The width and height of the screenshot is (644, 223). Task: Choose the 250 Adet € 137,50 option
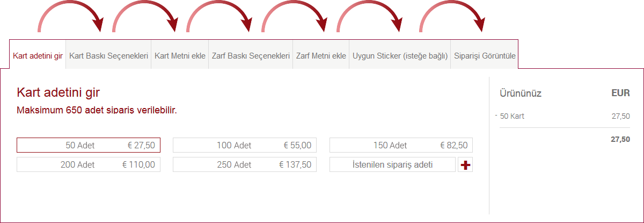point(245,164)
